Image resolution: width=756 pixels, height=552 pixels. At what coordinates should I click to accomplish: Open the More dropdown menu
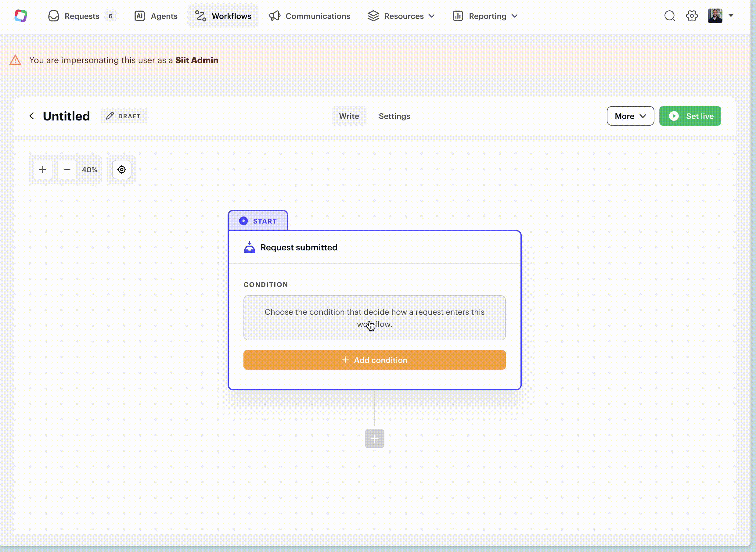[630, 116]
